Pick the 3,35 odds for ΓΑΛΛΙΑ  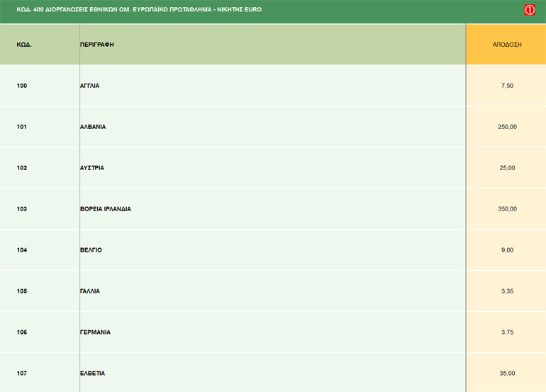506,291
